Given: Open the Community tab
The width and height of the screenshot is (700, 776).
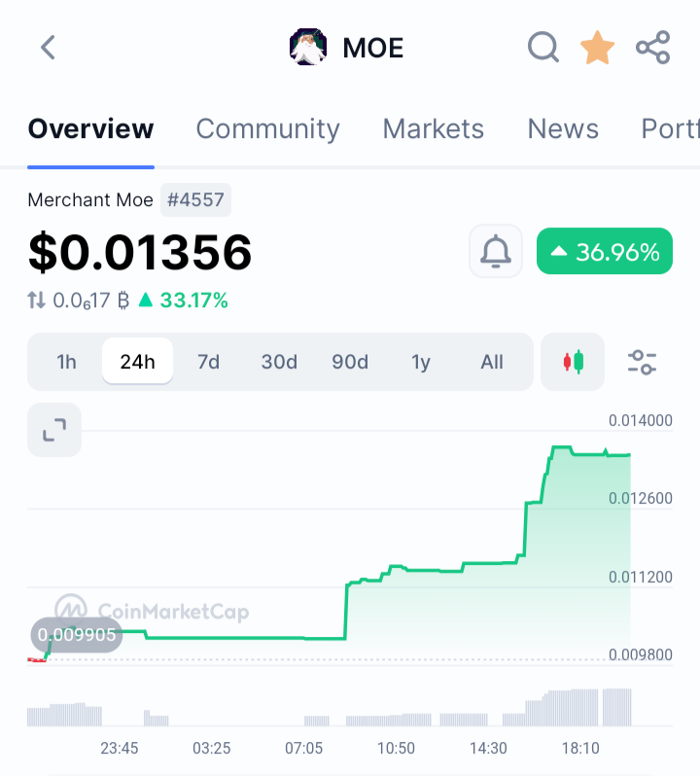Looking at the screenshot, I should pyautogui.click(x=267, y=129).
